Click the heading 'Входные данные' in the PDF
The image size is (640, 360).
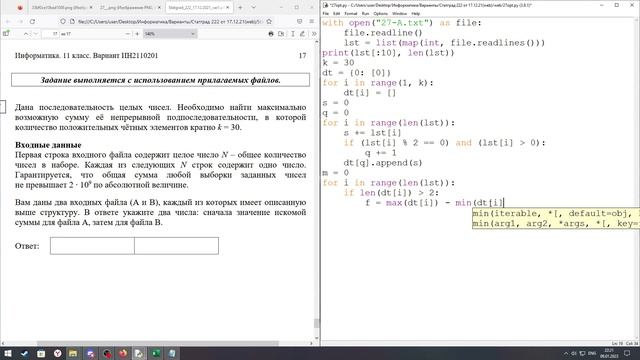(x=48, y=145)
